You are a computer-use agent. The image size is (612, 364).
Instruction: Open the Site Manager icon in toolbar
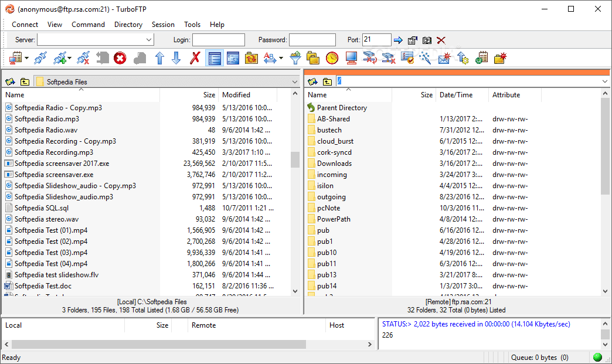click(16, 59)
